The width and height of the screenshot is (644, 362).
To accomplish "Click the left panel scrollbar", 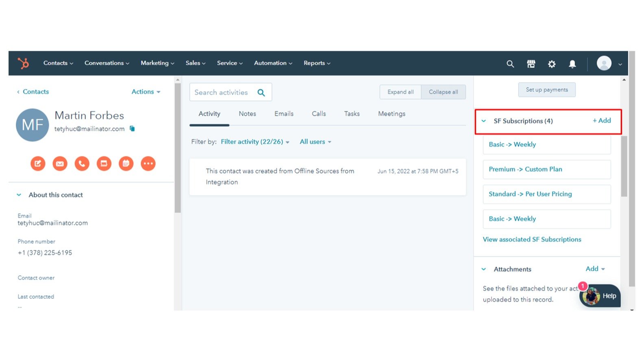I will pos(178,148).
